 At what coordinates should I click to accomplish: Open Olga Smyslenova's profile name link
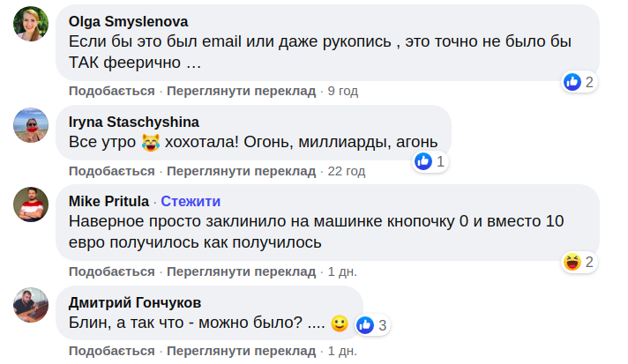pos(128,21)
